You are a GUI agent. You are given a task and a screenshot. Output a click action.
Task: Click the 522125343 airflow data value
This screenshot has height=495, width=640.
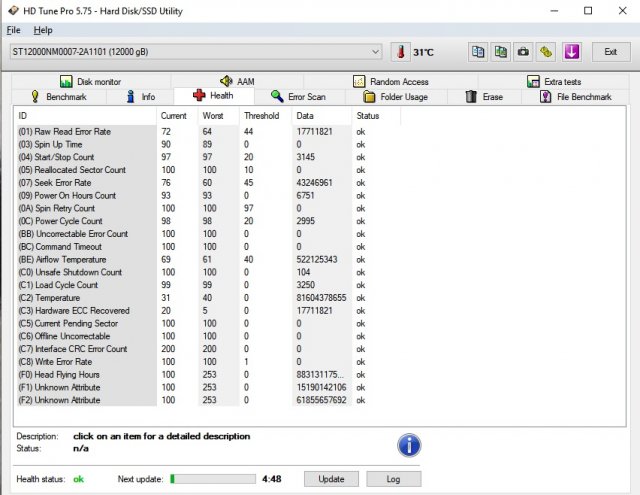coord(317,260)
